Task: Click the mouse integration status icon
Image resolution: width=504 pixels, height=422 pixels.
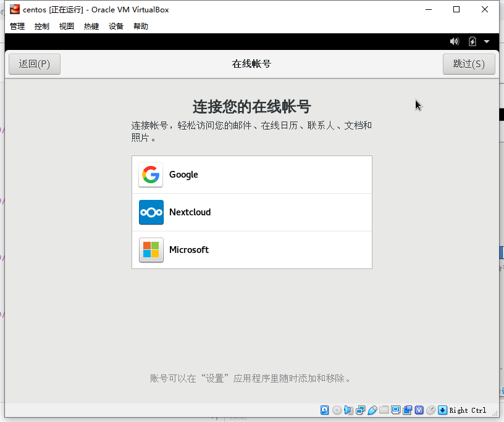Action: [430, 410]
